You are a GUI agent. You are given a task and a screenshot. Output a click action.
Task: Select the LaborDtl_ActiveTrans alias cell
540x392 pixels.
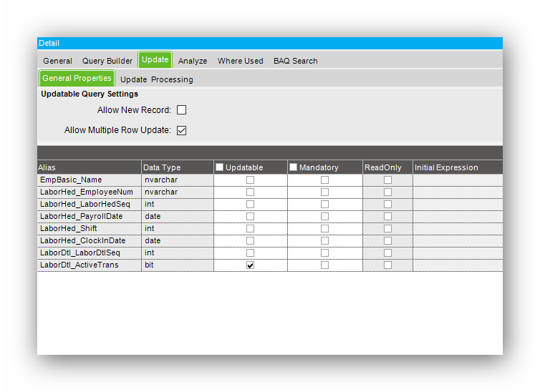click(90, 265)
